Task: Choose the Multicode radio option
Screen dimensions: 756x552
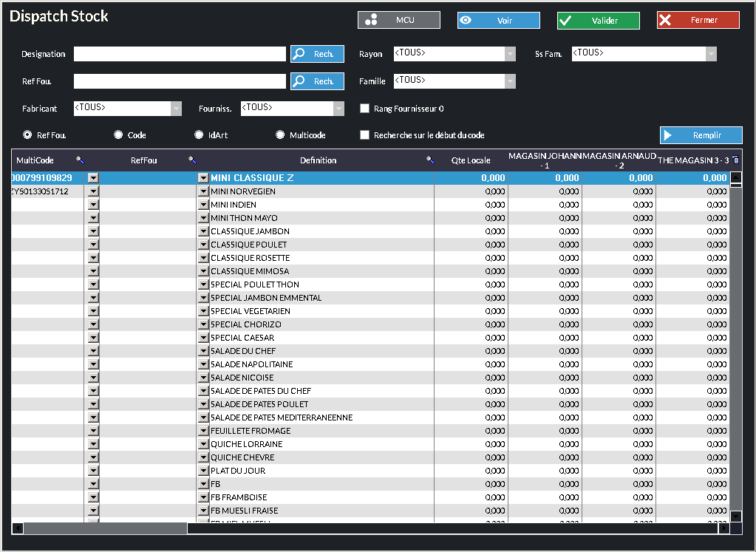Action: click(280, 135)
